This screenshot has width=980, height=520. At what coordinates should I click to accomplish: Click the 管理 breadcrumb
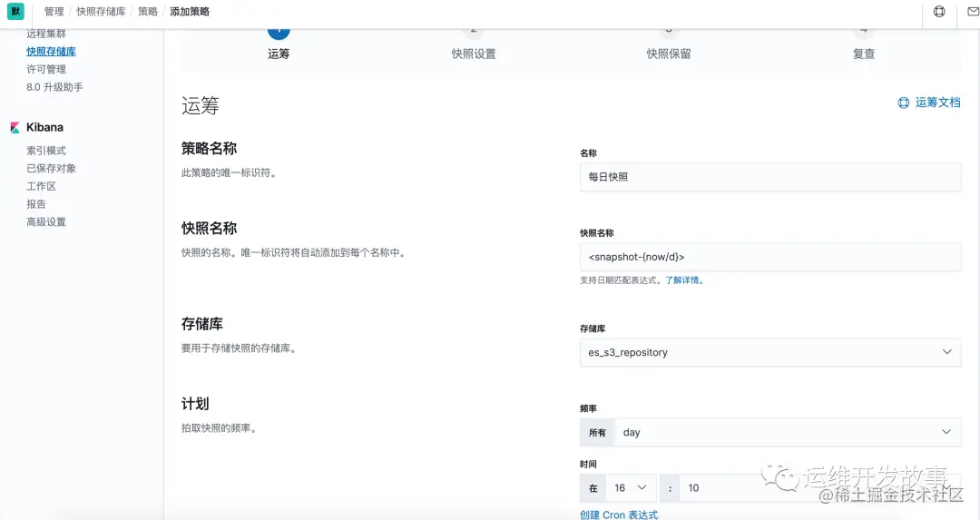click(x=54, y=11)
